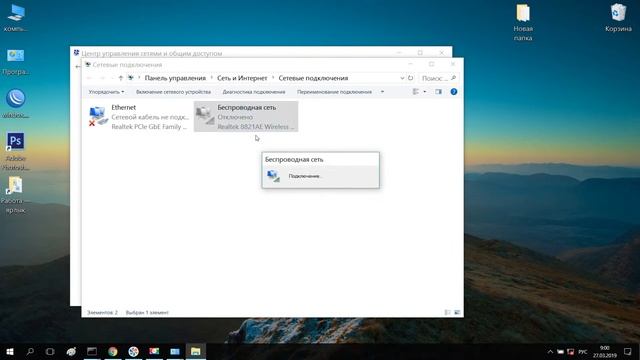Click Переименование подключения toolbar command
The height and width of the screenshot is (360, 640).
(334, 92)
